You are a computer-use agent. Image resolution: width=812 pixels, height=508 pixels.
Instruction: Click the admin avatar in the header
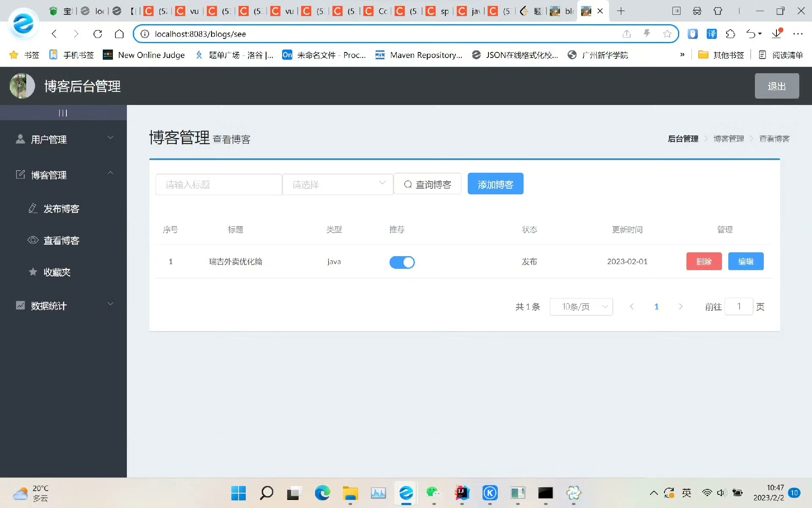point(22,86)
